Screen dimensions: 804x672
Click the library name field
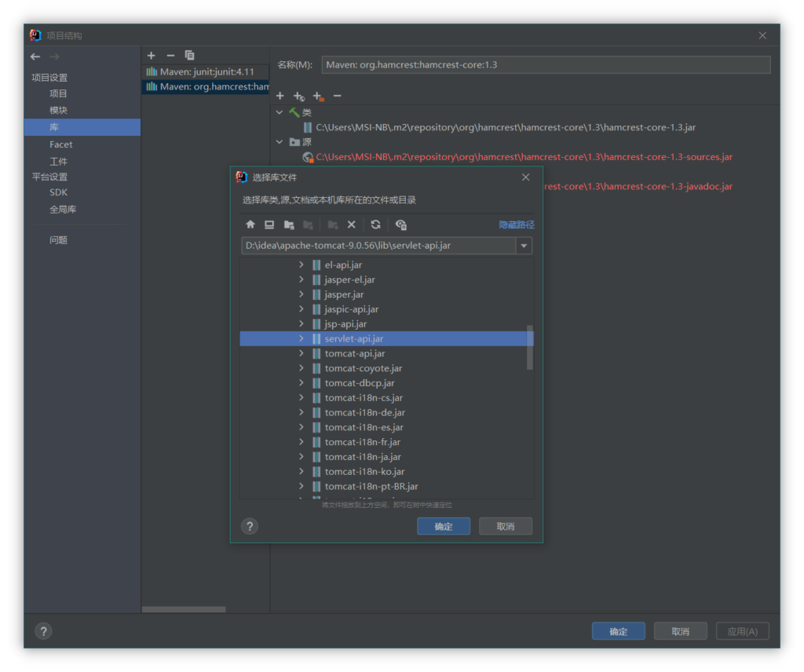tap(546, 64)
